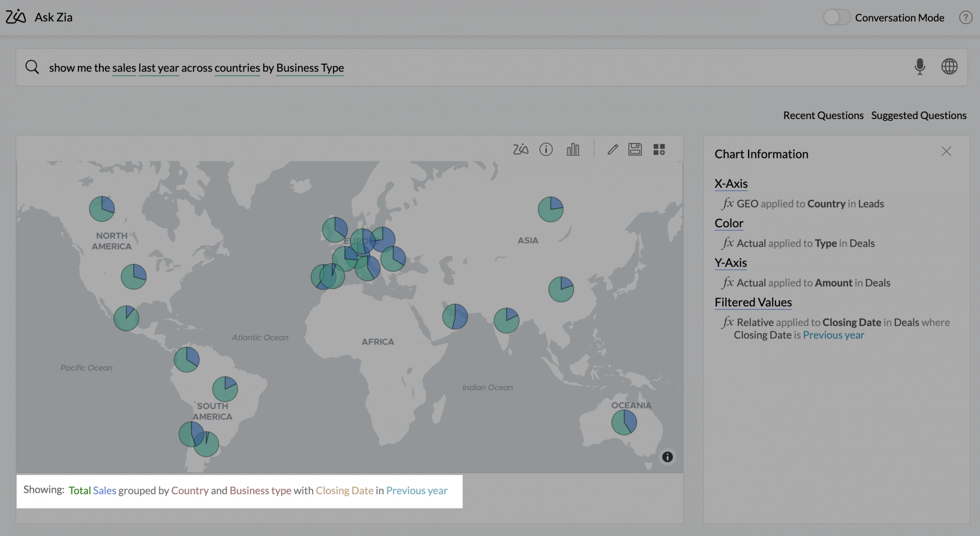Save the report using floppy icon
The image size is (980, 536).
coord(635,149)
